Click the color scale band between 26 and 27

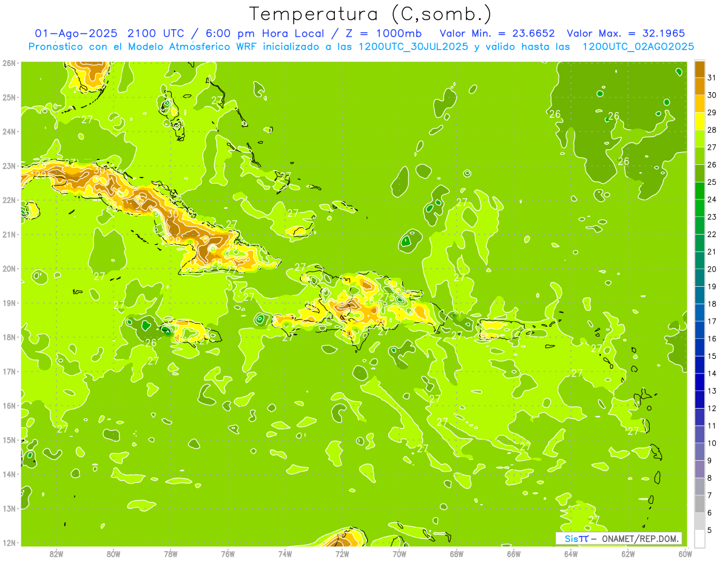pos(699,156)
